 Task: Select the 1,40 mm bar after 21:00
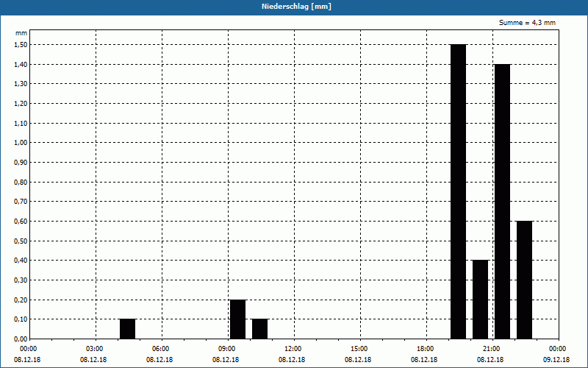(x=503, y=202)
